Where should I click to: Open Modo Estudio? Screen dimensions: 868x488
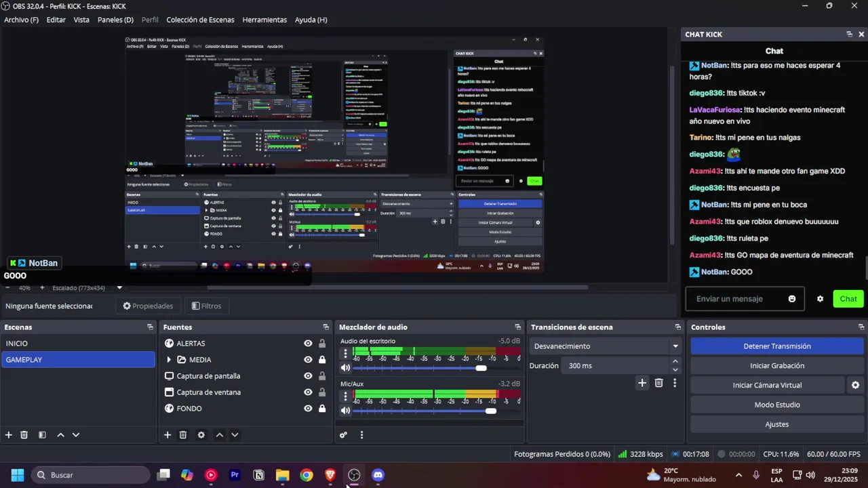pos(777,405)
